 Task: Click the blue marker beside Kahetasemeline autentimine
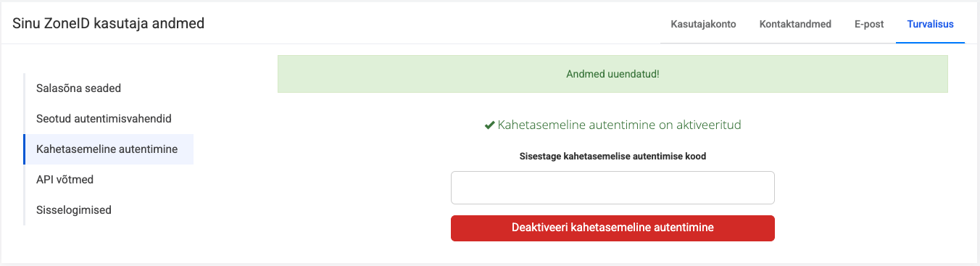pos(25,149)
